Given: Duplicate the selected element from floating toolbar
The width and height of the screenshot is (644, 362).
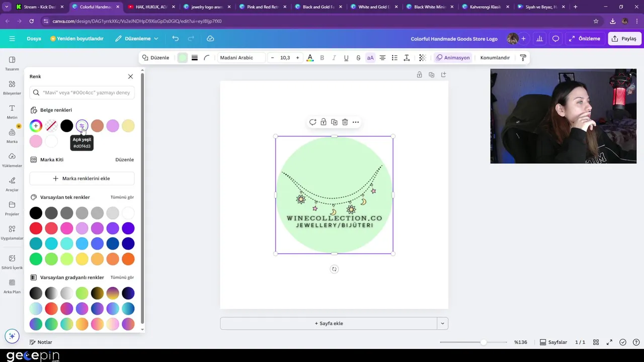Looking at the screenshot, I should pos(334,122).
